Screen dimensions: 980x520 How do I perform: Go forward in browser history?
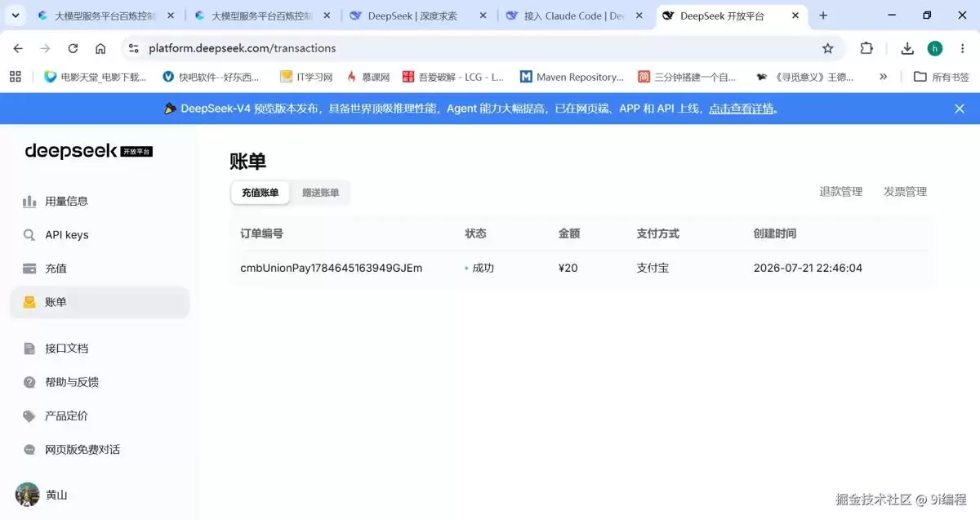tap(45, 48)
